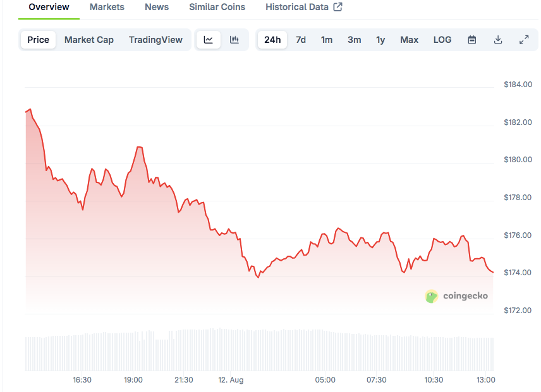Select the Overview tab
Image resolution: width=541 pixels, height=392 pixels.
coord(49,7)
